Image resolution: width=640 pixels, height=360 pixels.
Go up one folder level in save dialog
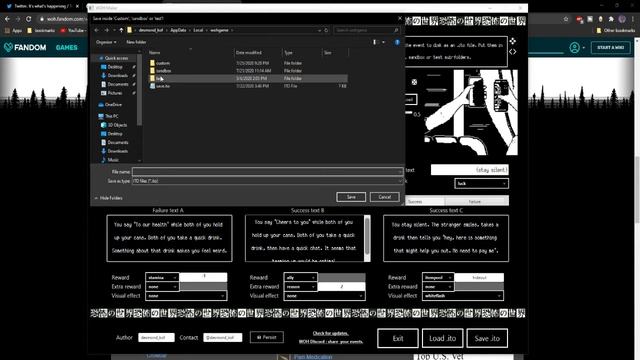121,30
